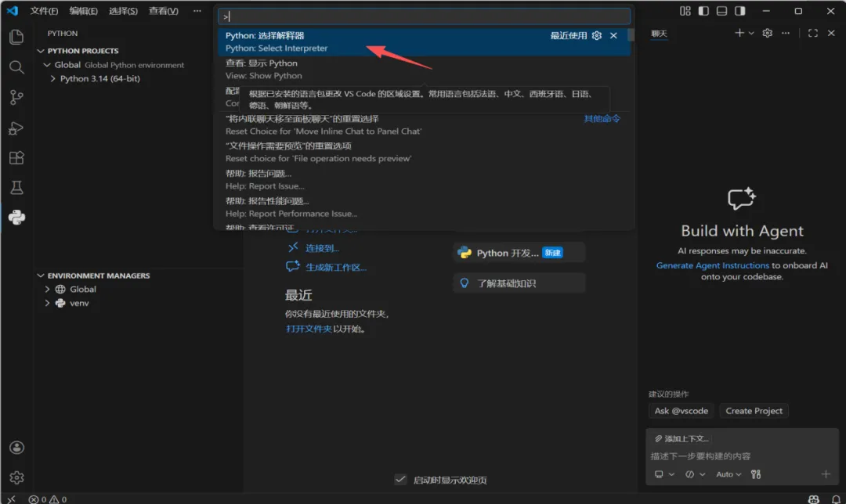
Task: Open chat mode picker dropdown
Action: point(695,474)
